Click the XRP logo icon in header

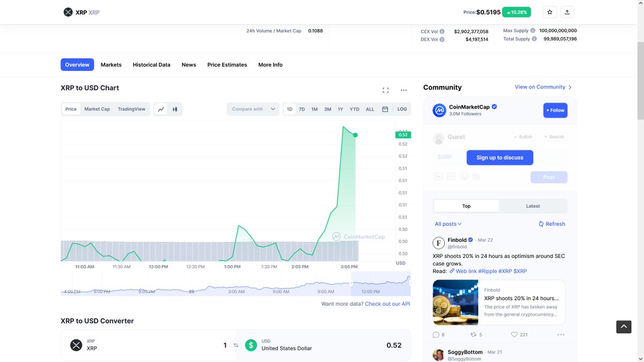(68, 12)
